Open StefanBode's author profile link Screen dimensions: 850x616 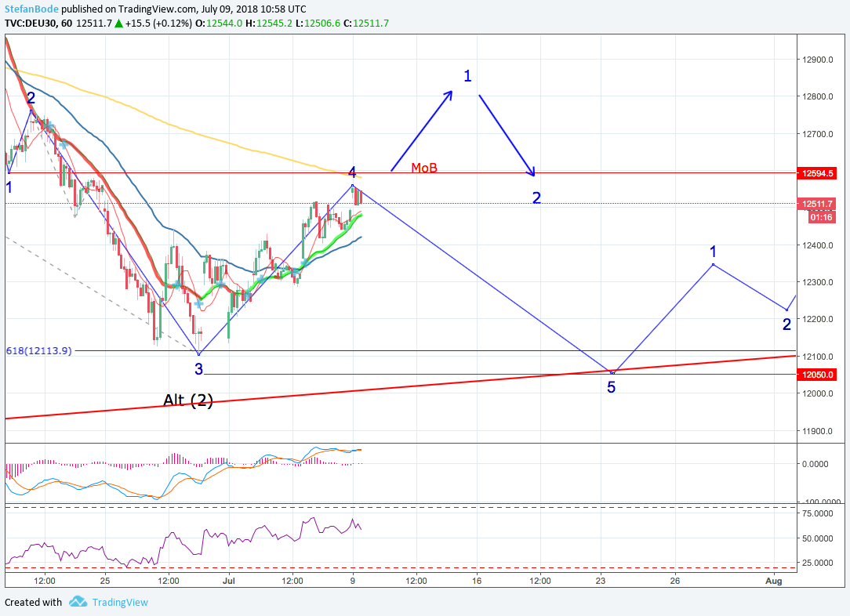pyautogui.click(x=31, y=9)
